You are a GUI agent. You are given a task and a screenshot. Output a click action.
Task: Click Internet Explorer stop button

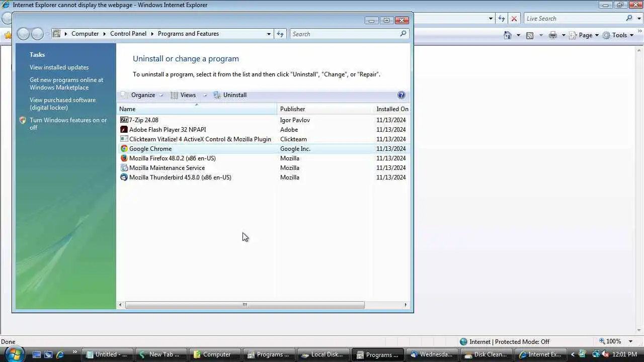tap(514, 19)
